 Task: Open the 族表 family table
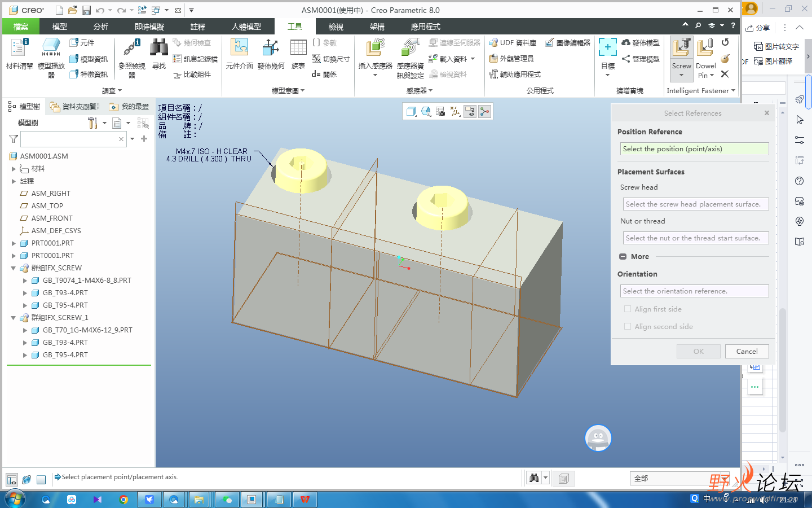(x=298, y=54)
